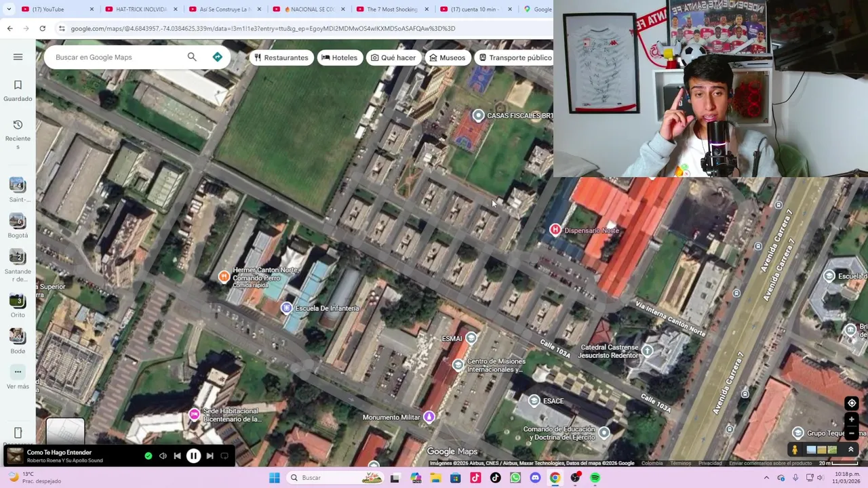Viewport: 868px width, 488px height.
Task: Select the Hermer Canton Norte restaurant marker
Action: pos(224,277)
